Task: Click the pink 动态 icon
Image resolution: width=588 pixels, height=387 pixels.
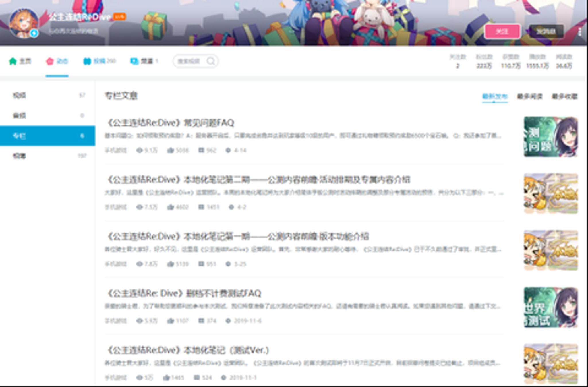Action: pyautogui.click(x=50, y=61)
